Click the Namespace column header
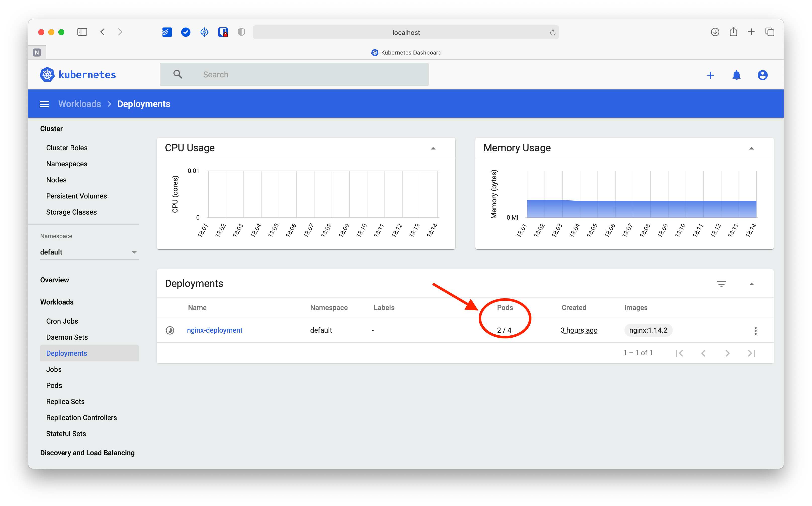 [x=329, y=307]
